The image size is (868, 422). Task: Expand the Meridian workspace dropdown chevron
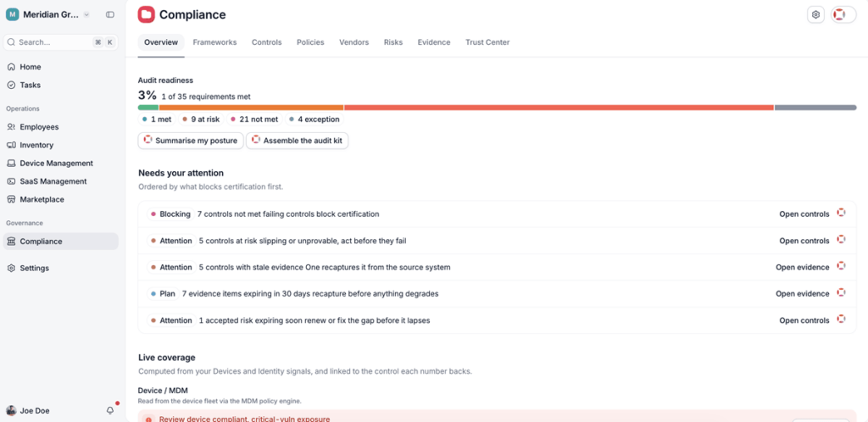[x=86, y=15]
